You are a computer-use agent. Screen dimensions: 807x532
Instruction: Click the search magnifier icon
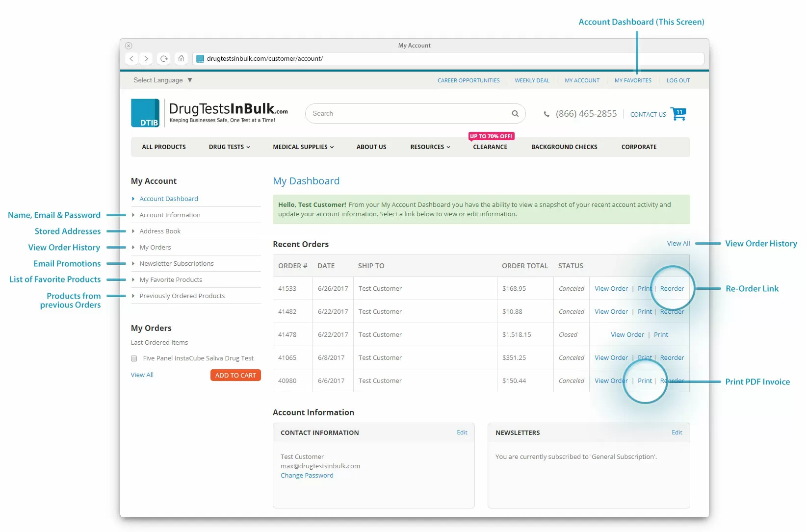click(x=515, y=113)
